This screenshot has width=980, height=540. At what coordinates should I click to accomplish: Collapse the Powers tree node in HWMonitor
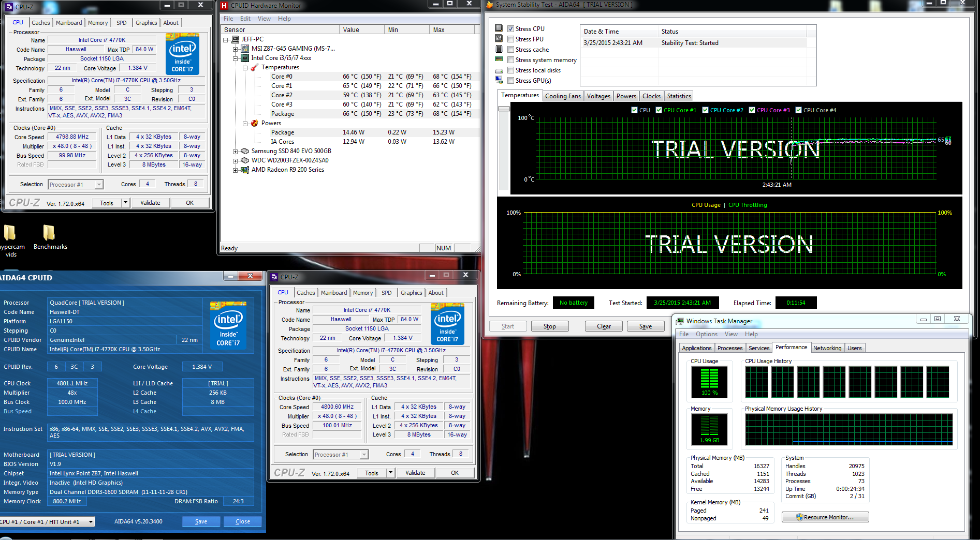[x=245, y=124]
